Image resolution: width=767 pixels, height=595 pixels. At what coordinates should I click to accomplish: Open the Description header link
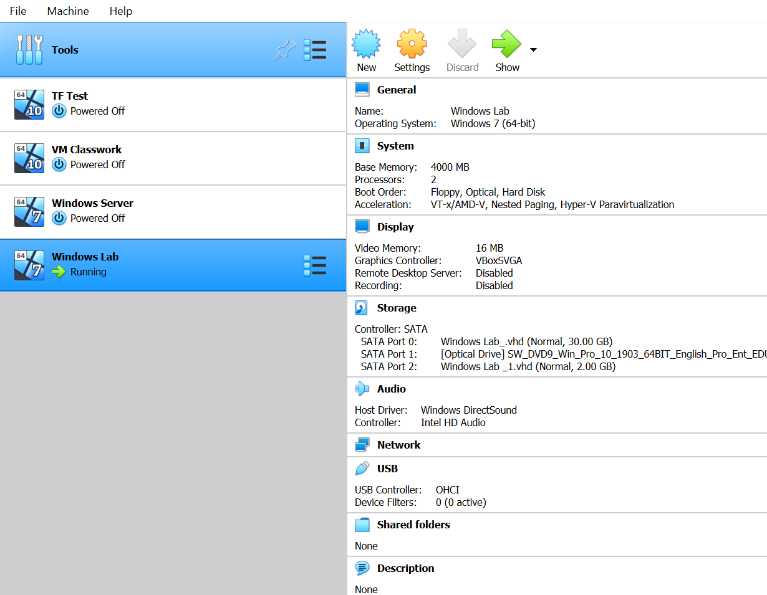(x=406, y=569)
